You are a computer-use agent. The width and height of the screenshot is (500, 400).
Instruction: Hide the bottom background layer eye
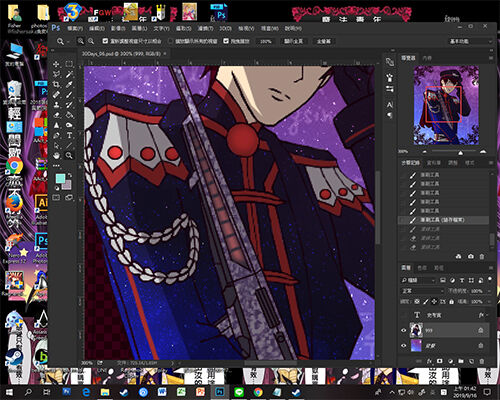(404, 346)
